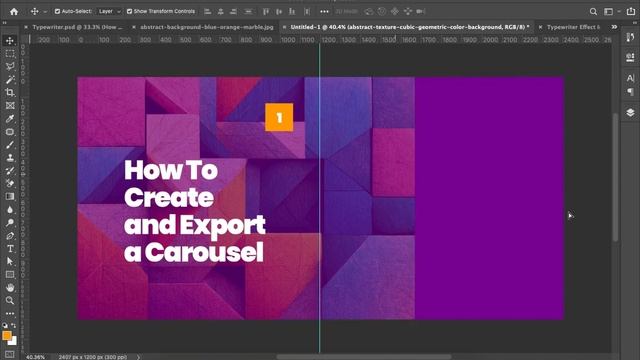640x360 pixels.
Task: Show hidden document tabs double-arrow
Action: click(x=614, y=27)
